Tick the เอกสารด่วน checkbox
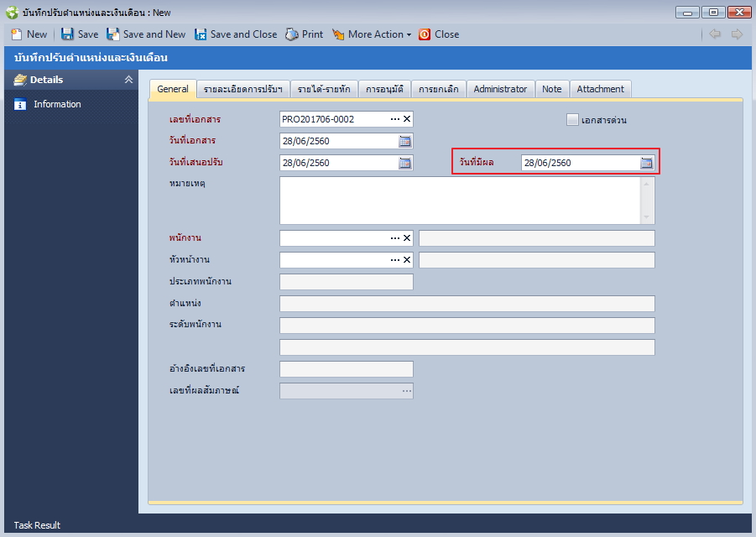Viewport: 756px width, 537px height. point(572,119)
